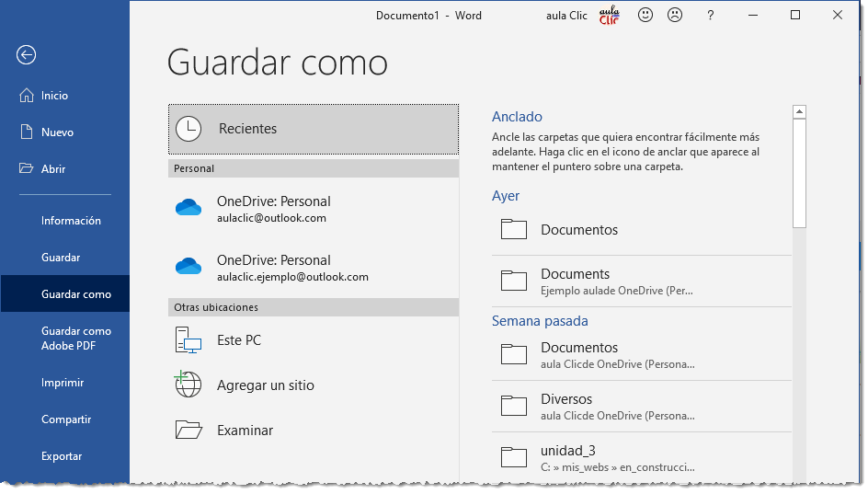Choose Guardar como Adobe PDF
This screenshot has height=494, width=868.
click(75, 339)
